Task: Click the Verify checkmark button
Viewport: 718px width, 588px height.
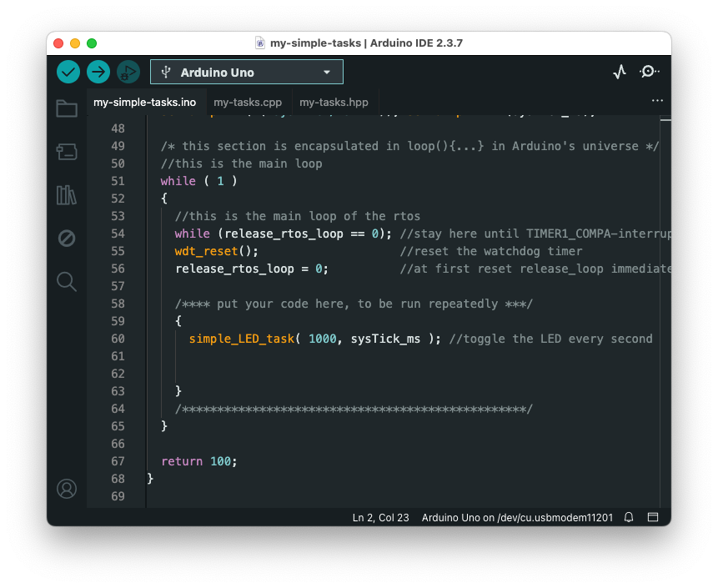Action: click(x=68, y=72)
